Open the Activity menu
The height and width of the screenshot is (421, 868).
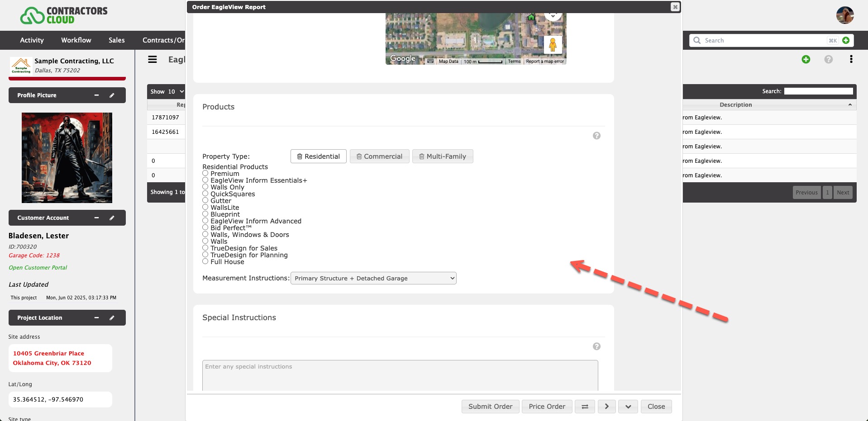tap(32, 40)
